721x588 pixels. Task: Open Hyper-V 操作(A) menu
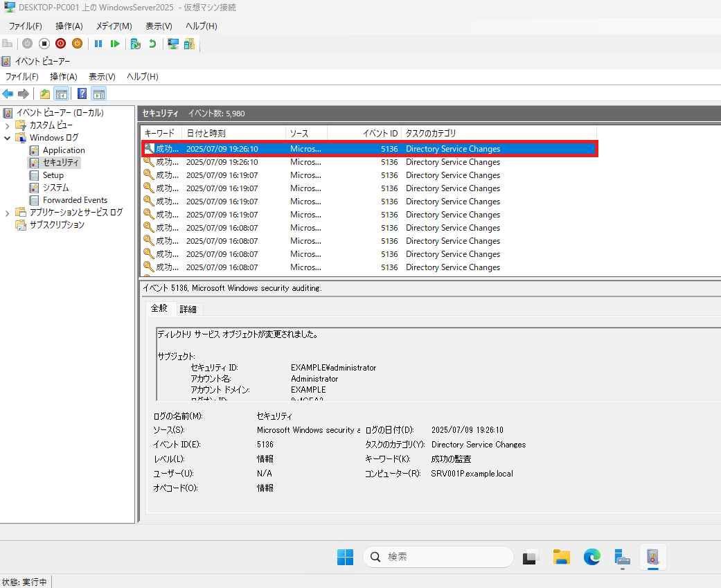(69, 26)
